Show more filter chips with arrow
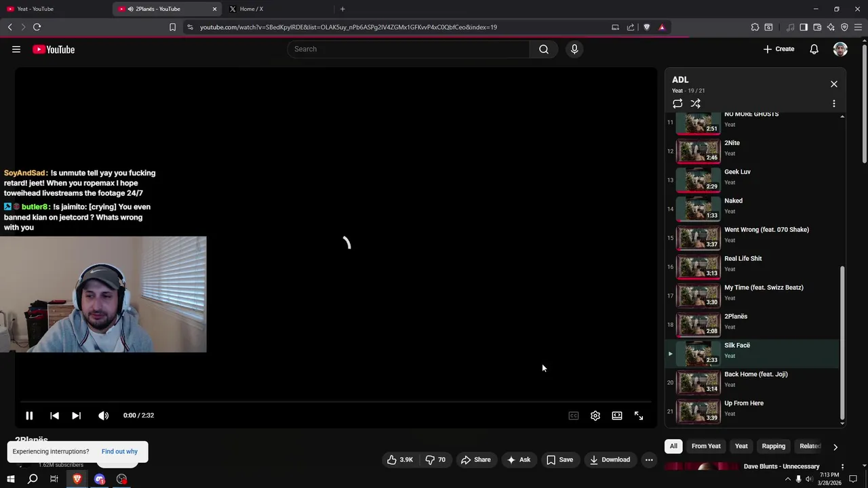This screenshot has height=488, width=868. 835,447
